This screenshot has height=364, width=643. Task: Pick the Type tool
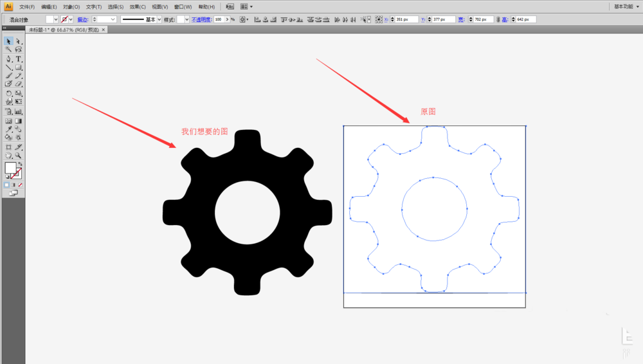pos(19,59)
